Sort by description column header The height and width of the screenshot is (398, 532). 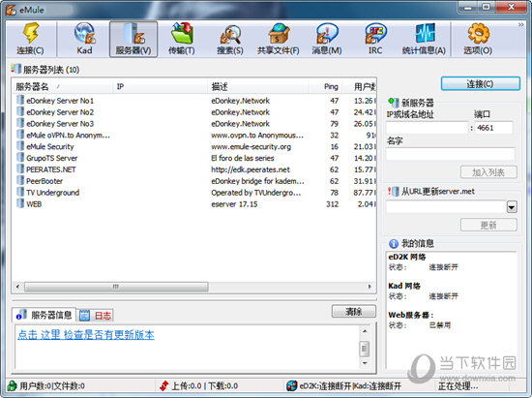coord(258,86)
